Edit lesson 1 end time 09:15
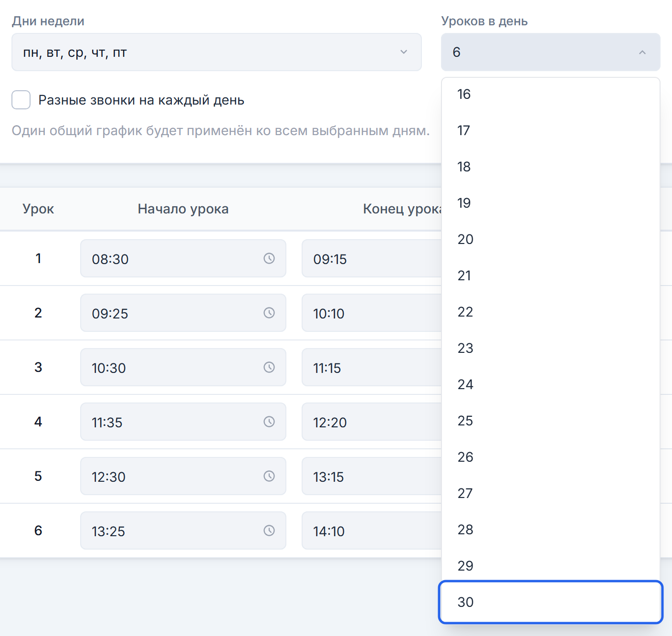The image size is (672, 636). click(x=372, y=258)
